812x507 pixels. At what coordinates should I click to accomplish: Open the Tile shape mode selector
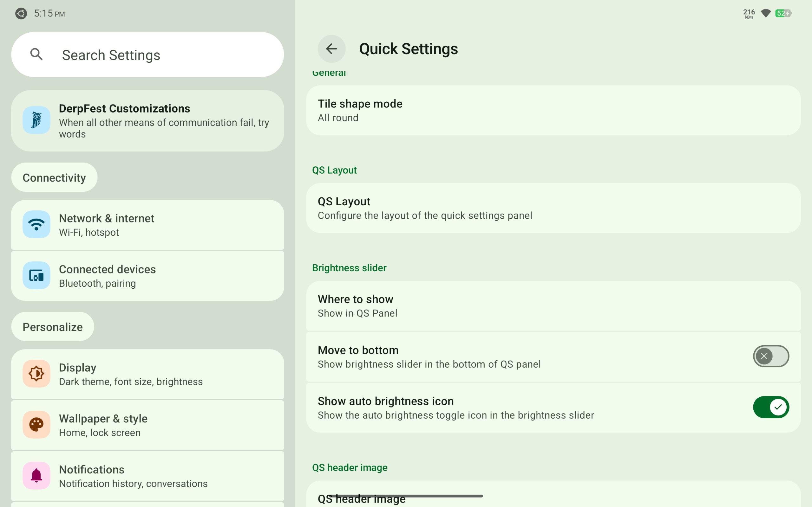pyautogui.click(x=553, y=110)
